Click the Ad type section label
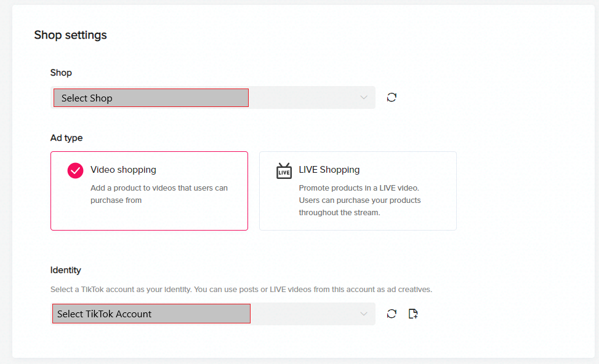Image resolution: width=599 pixels, height=364 pixels. pos(66,138)
